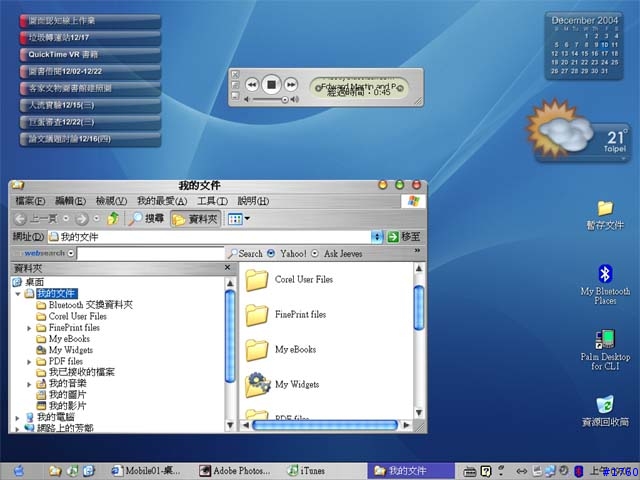Open Palm Desktop for CLI icon
The width and height of the screenshot is (640, 480).
click(605, 350)
